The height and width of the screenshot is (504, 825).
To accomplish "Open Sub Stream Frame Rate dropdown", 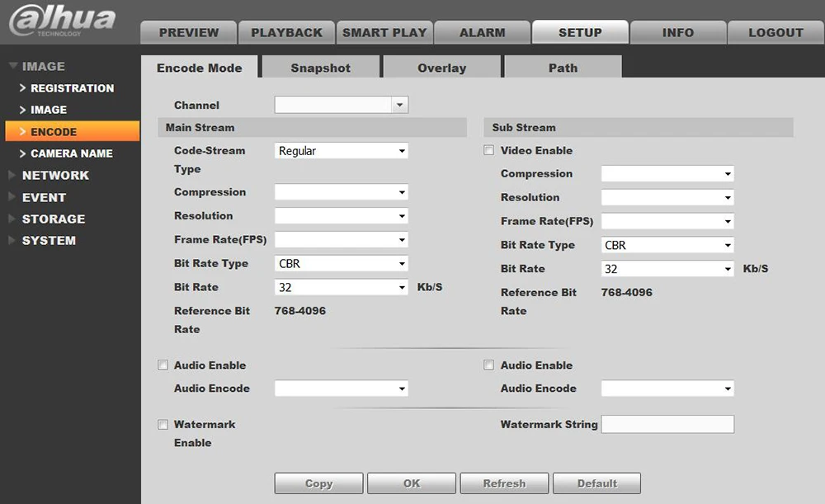I will (667, 221).
